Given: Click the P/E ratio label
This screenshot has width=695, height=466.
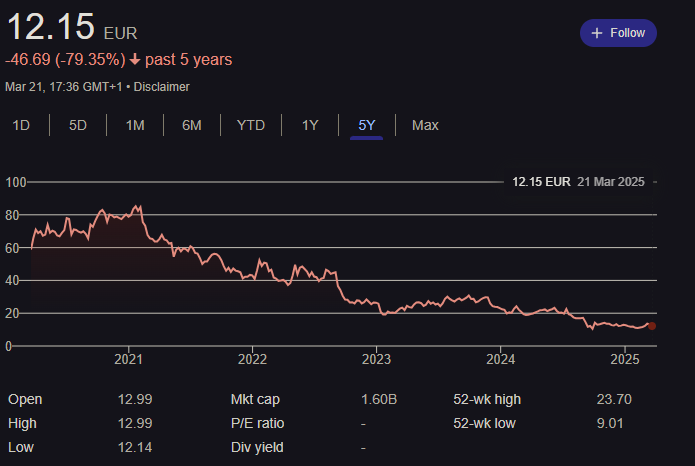Looking at the screenshot, I should pyautogui.click(x=257, y=423).
